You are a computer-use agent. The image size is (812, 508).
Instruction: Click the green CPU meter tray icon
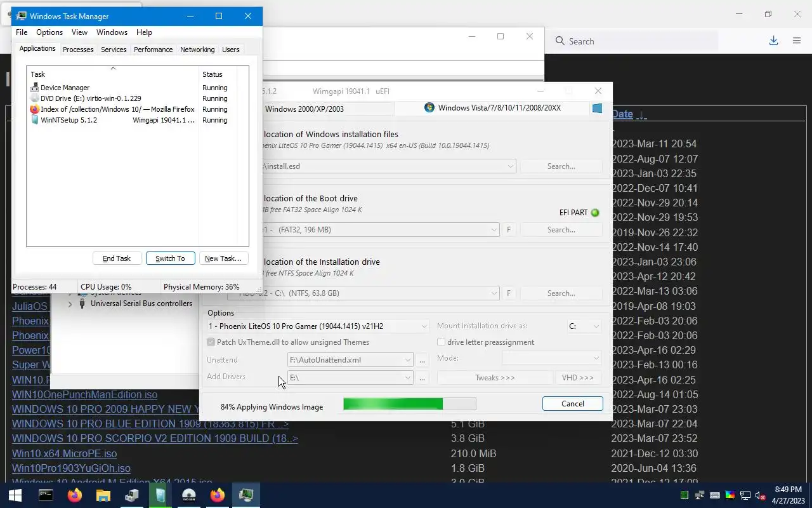[x=684, y=495]
